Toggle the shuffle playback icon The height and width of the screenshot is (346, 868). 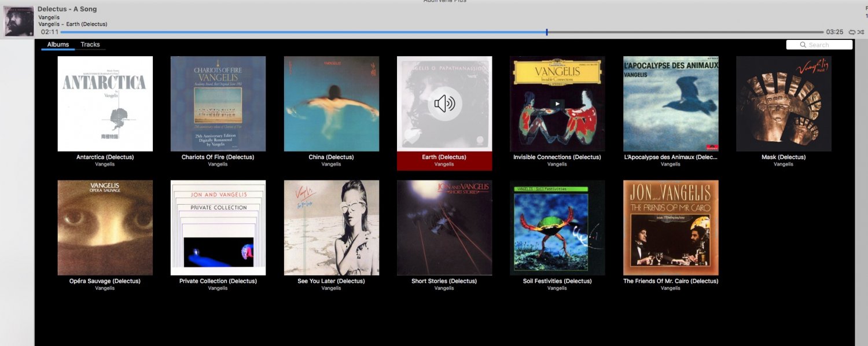click(x=861, y=32)
